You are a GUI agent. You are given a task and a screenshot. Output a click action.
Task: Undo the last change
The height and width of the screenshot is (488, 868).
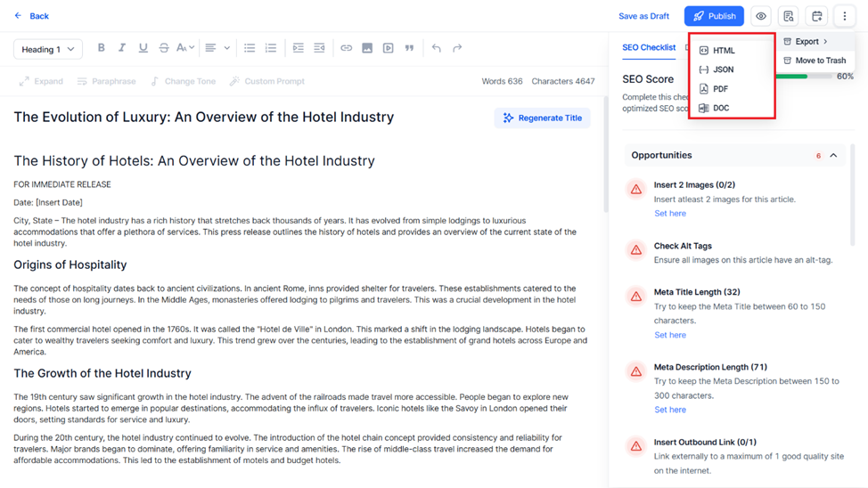[436, 48]
